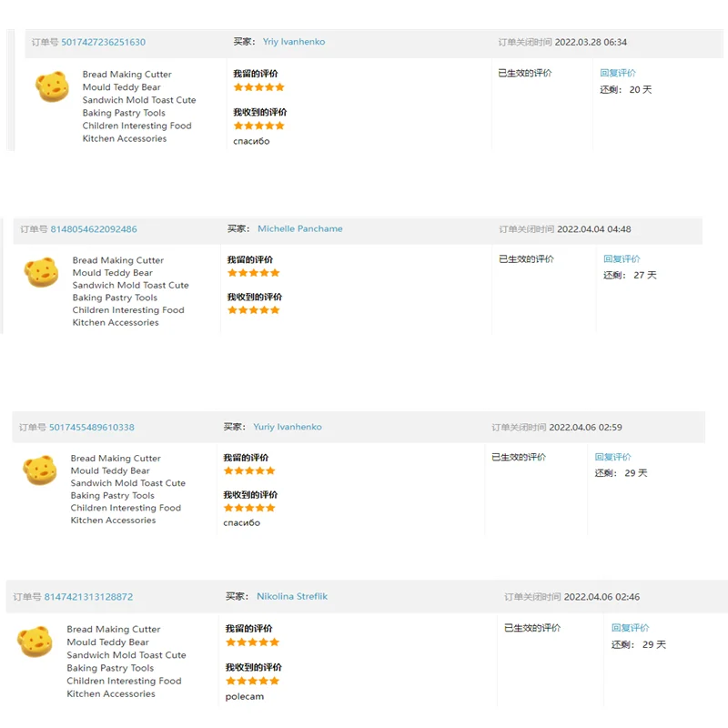Click 回复评价 in the order closed 2022.04.06 02:59
This screenshot has width=728, height=728.
(x=613, y=457)
